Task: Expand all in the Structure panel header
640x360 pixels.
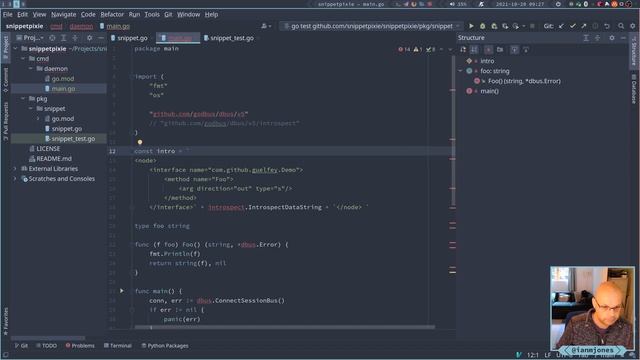Action: point(586,38)
